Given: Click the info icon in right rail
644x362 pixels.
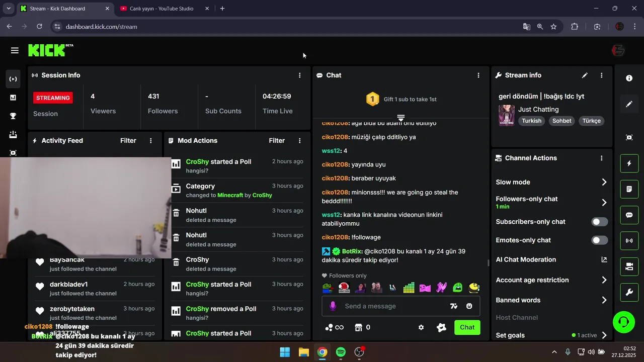Looking at the screenshot, I should tap(629, 78).
